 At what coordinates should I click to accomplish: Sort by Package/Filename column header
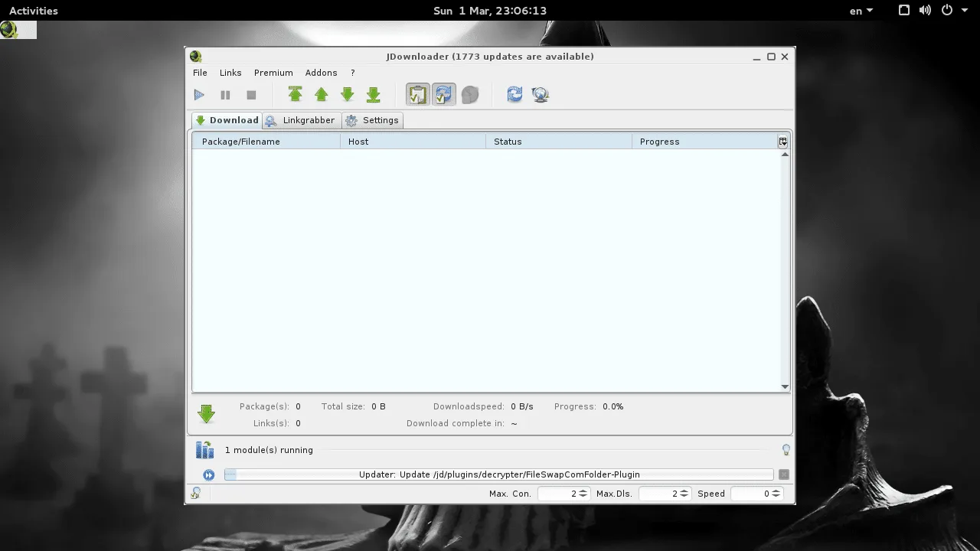[x=266, y=142]
